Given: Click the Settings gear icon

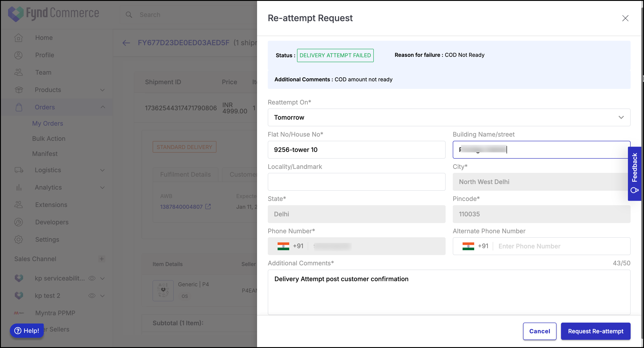Looking at the screenshot, I should point(19,239).
